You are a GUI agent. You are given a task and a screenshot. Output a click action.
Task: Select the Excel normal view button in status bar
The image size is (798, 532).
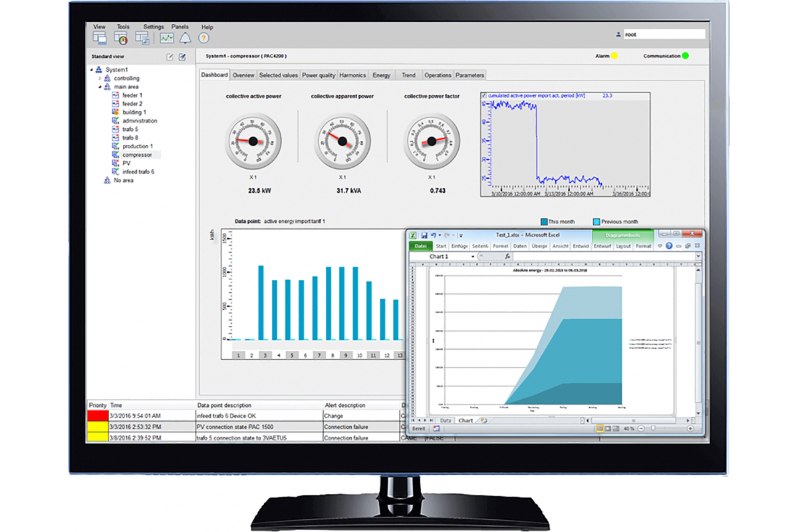tap(600, 429)
